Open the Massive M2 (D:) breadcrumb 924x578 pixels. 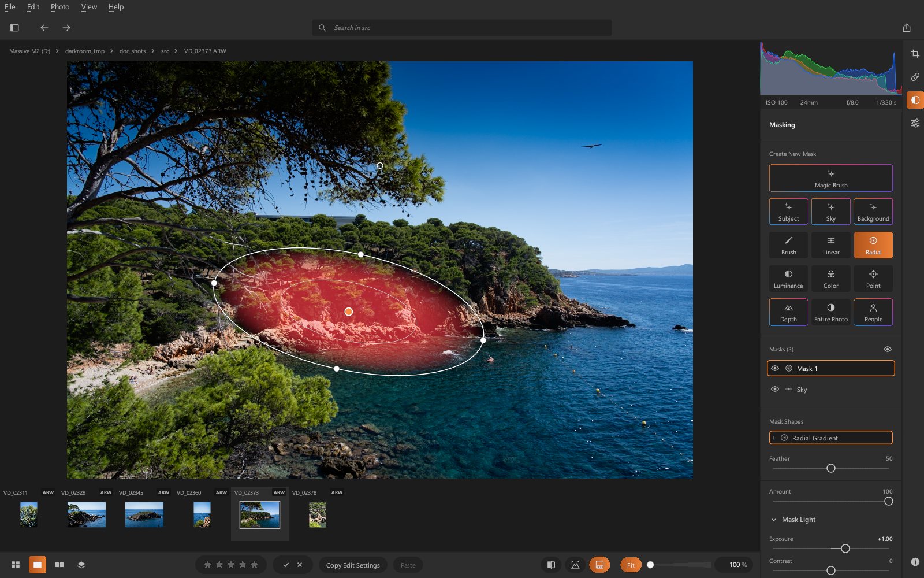pos(29,51)
